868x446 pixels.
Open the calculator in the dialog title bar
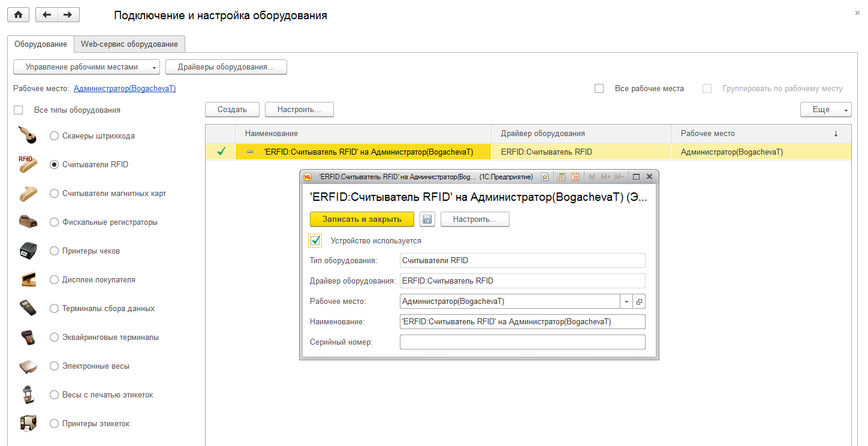pos(561,177)
